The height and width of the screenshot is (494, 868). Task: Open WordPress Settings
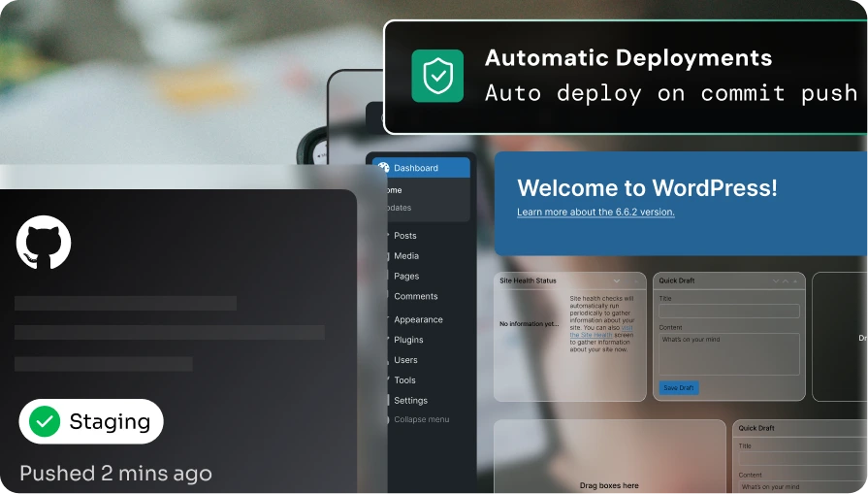pyautogui.click(x=410, y=401)
